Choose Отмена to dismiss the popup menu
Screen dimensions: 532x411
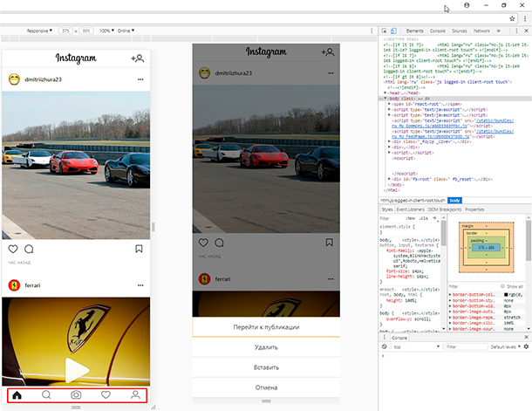(x=266, y=387)
